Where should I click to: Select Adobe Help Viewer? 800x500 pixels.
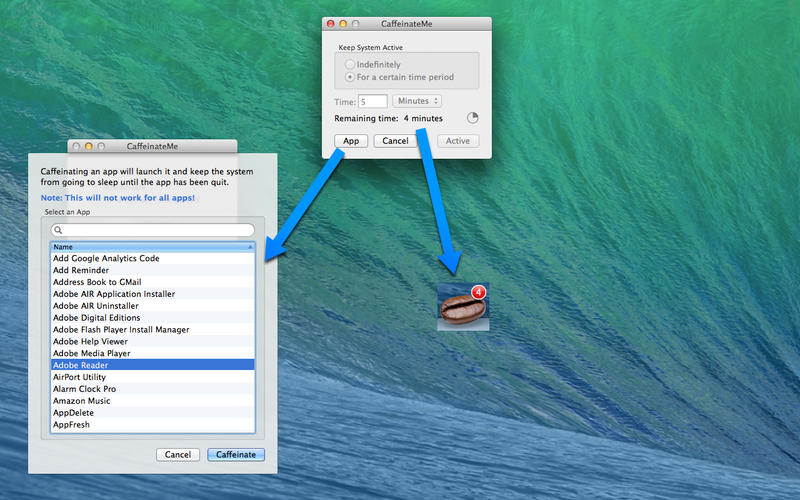coord(153,341)
